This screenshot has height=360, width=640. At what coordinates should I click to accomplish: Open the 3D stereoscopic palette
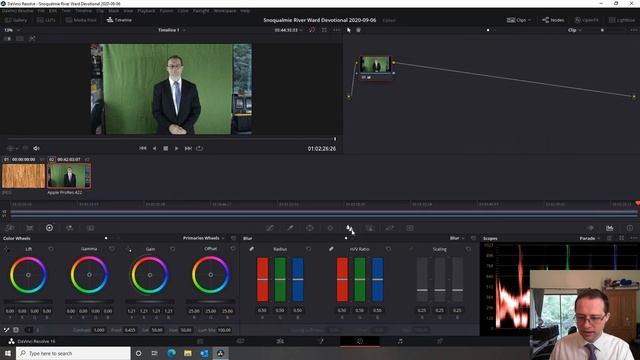click(410, 228)
